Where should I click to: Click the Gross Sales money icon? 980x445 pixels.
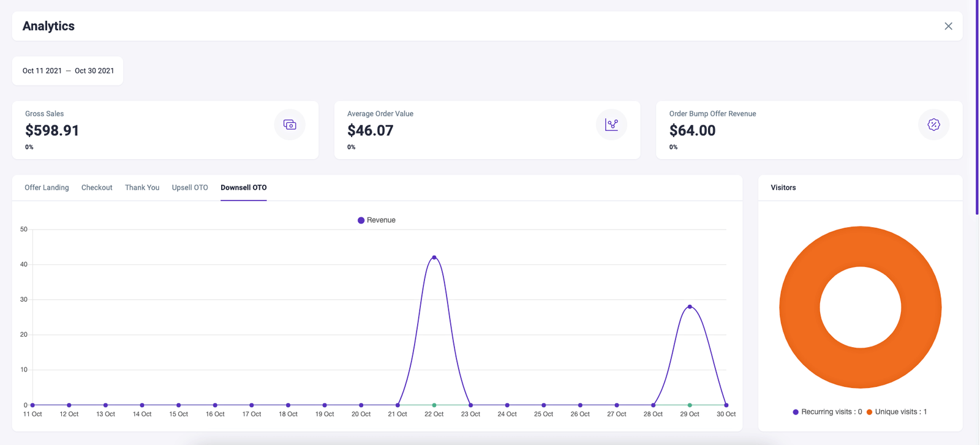pos(290,125)
